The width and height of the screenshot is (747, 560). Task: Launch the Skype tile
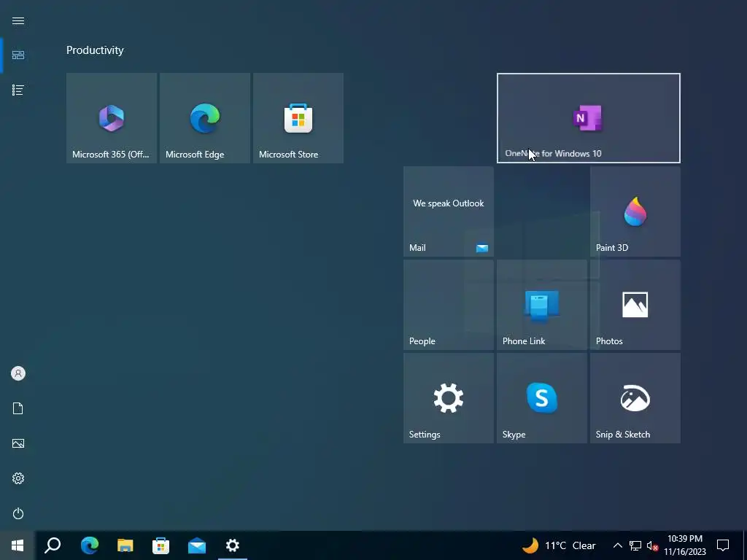(x=542, y=398)
